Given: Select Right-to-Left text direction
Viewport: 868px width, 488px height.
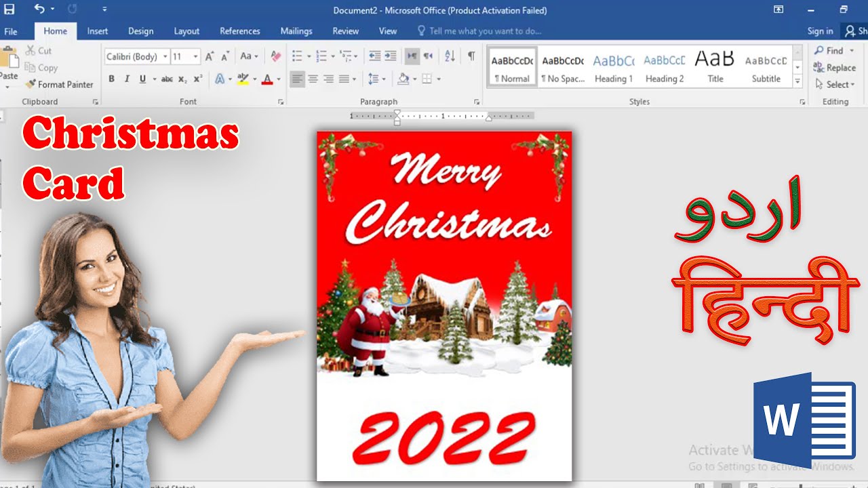Looking at the screenshot, I should 428,57.
